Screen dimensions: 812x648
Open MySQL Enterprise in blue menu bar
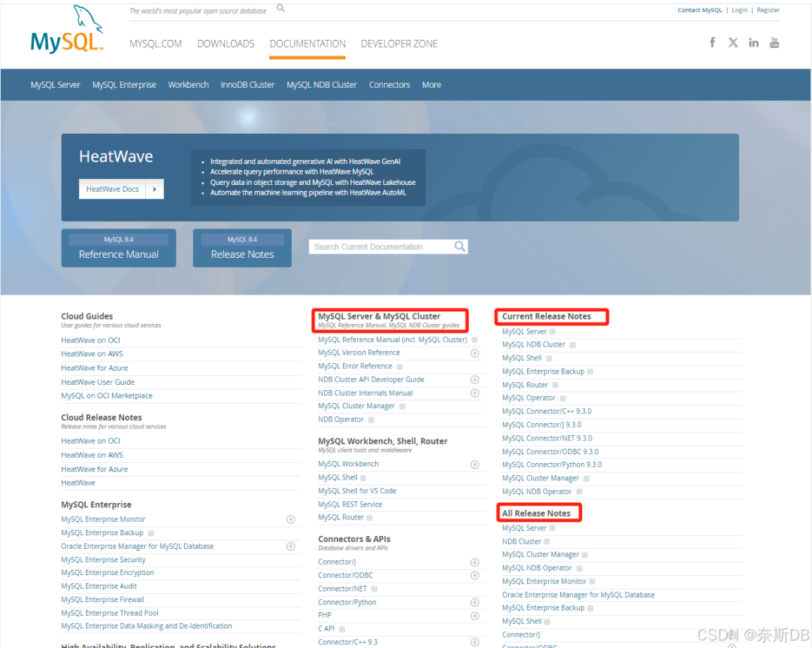click(124, 85)
